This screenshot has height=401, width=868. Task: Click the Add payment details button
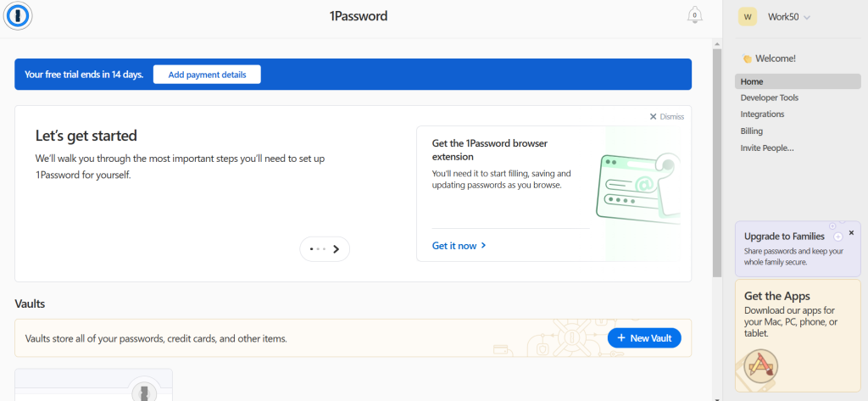click(x=207, y=75)
